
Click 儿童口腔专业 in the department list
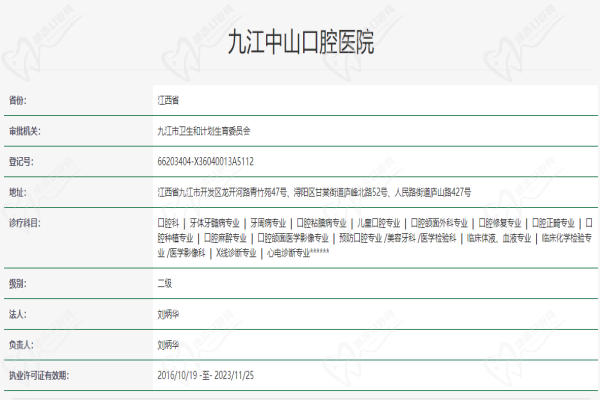(x=378, y=223)
